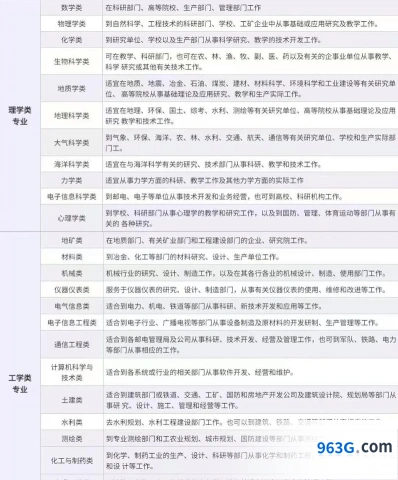This screenshot has height=480, width=398.
Task: Click the 心理学类 major cell
Action: [x=72, y=218]
